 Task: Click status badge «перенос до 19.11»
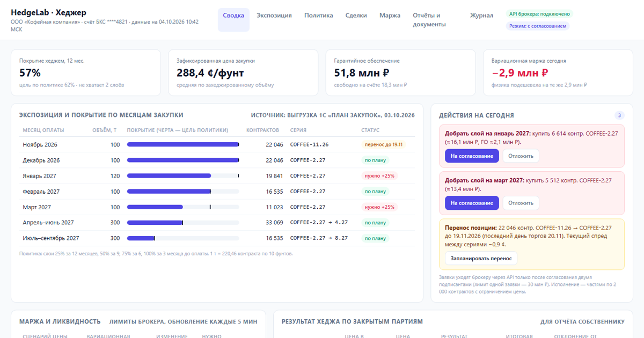[x=383, y=145]
